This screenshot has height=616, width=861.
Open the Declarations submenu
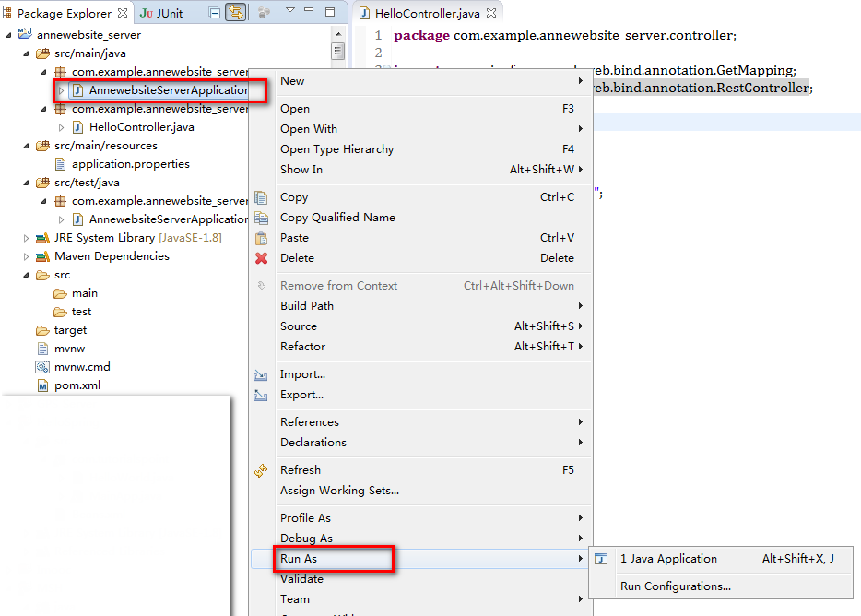tap(420, 443)
